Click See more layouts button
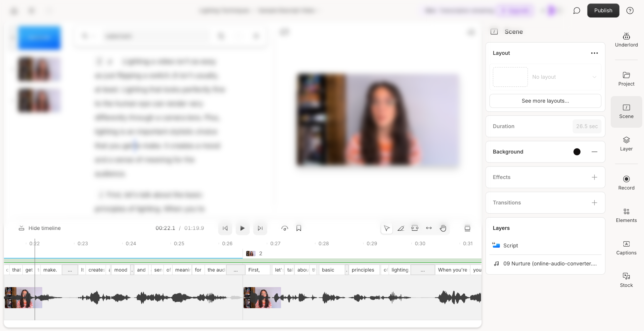Screen dimensions: 644x331 tap(545, 101)
